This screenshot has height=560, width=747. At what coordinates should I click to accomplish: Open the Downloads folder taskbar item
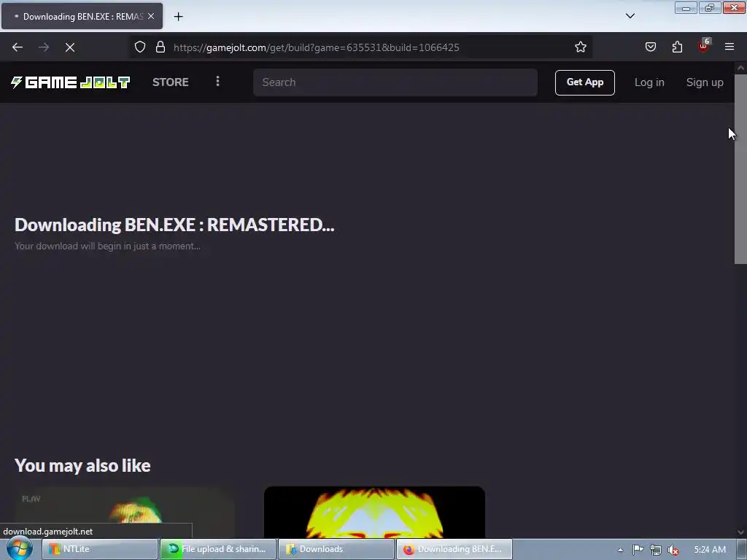(336, 549)
